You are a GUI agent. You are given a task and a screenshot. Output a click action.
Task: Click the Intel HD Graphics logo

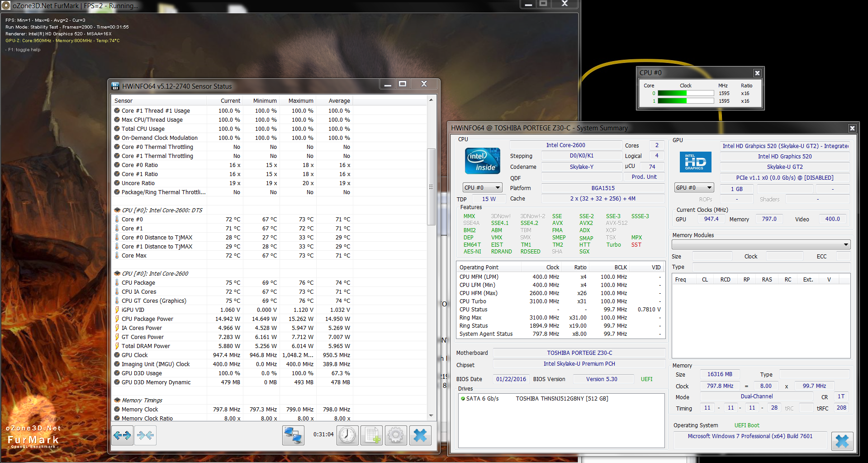[x=695, y=162]
